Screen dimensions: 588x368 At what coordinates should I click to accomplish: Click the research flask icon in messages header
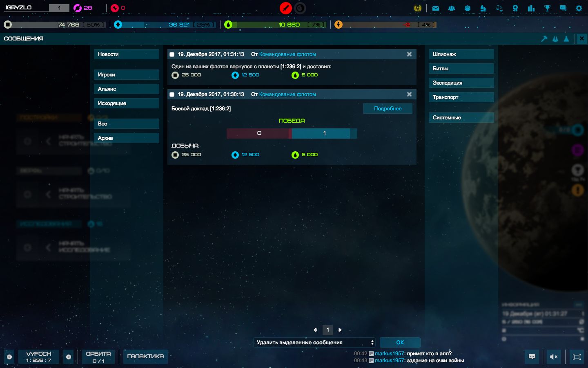click(566, 39)
